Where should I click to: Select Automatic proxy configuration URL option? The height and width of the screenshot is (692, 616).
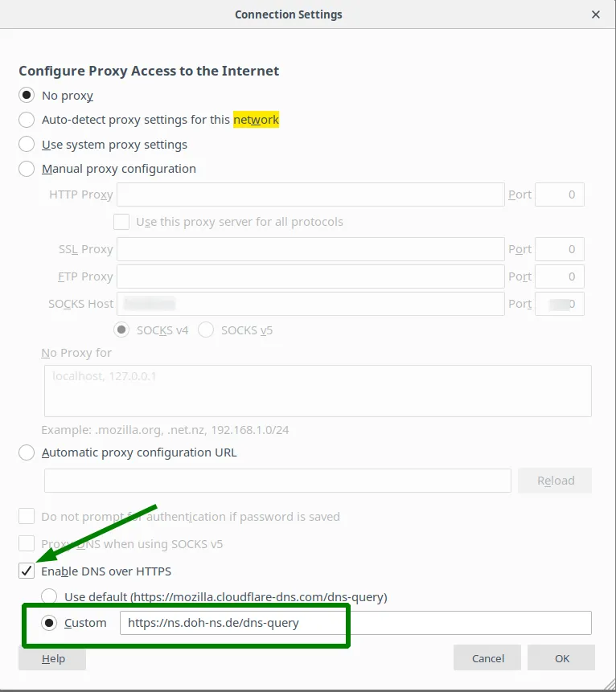pos(27,452)
